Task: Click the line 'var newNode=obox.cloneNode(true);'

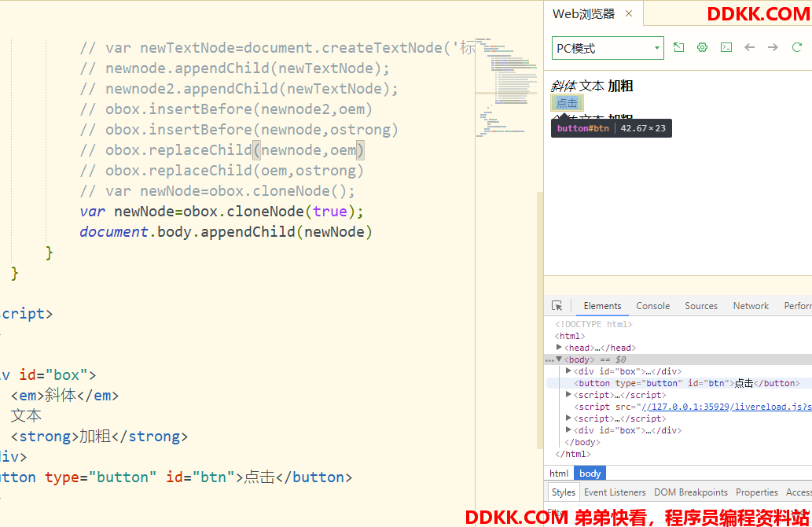Action: pyautogui.click(x=222, y=212)
